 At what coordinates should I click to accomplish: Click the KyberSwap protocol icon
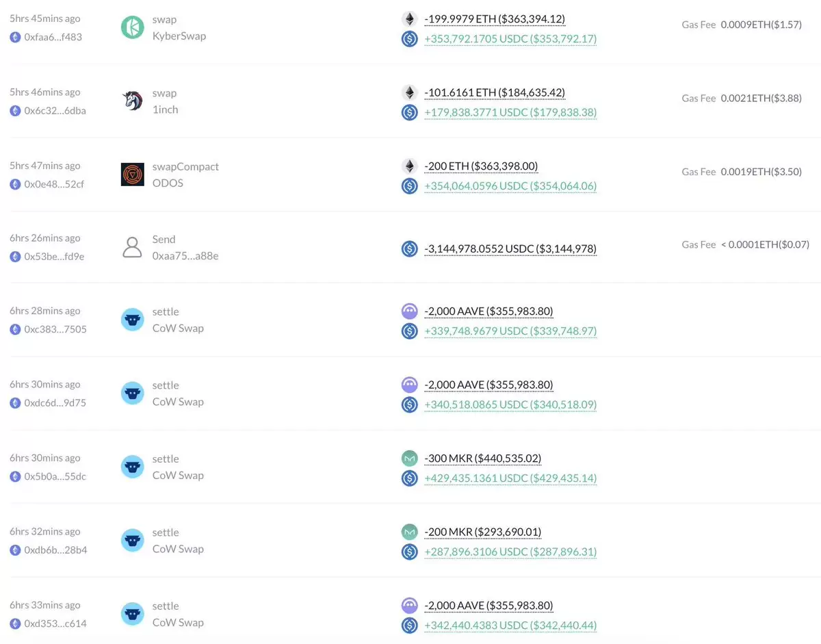pos(133,27)
